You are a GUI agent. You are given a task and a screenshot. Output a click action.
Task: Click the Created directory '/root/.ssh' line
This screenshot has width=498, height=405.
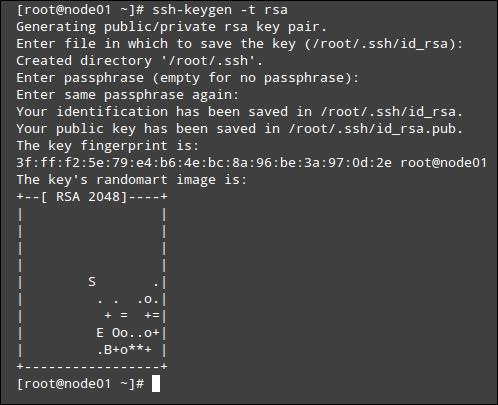(140, 61)
